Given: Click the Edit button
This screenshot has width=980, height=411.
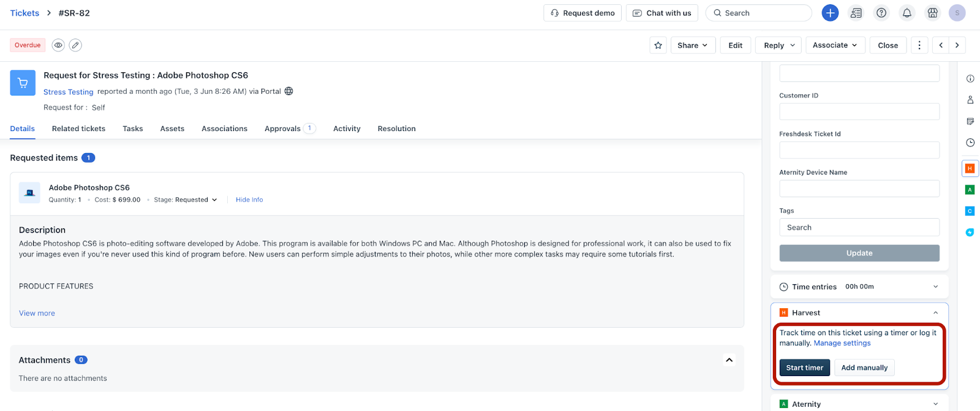Looking at the screenshot, I should coord(736,45).
